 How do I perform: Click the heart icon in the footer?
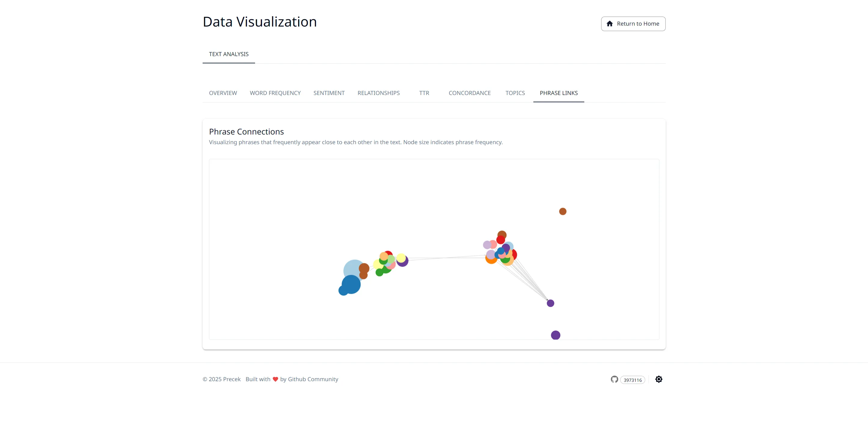coord(276,379)
